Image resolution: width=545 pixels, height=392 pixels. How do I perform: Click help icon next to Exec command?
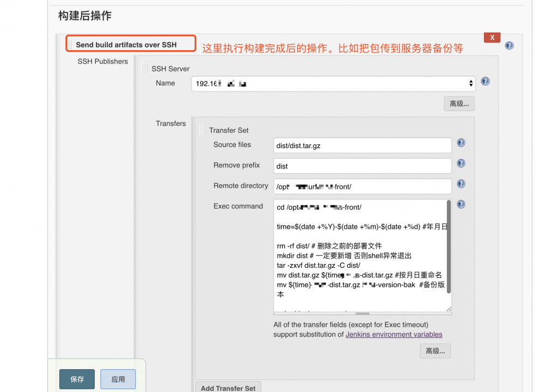[461, 204]
